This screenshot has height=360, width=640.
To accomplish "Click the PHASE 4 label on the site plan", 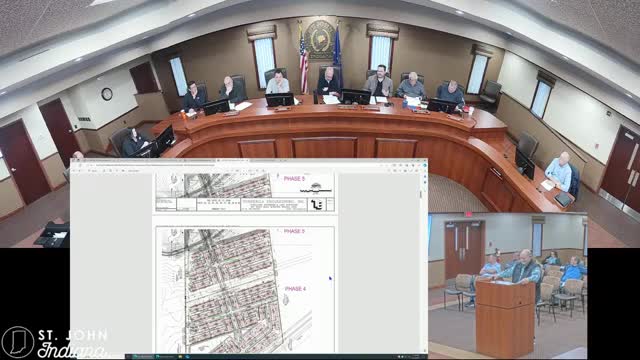I will [295, 289].
